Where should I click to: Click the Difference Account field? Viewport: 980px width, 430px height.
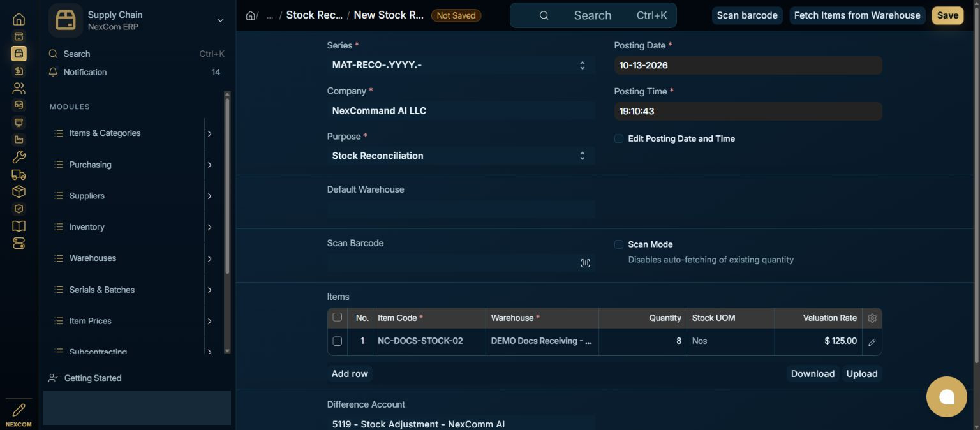pos(461,423)
